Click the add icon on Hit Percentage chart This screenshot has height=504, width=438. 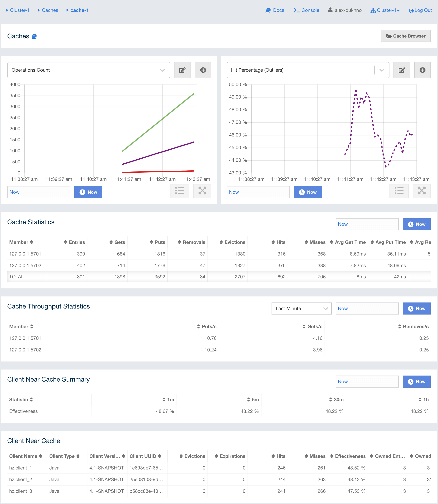pos(422,70)
